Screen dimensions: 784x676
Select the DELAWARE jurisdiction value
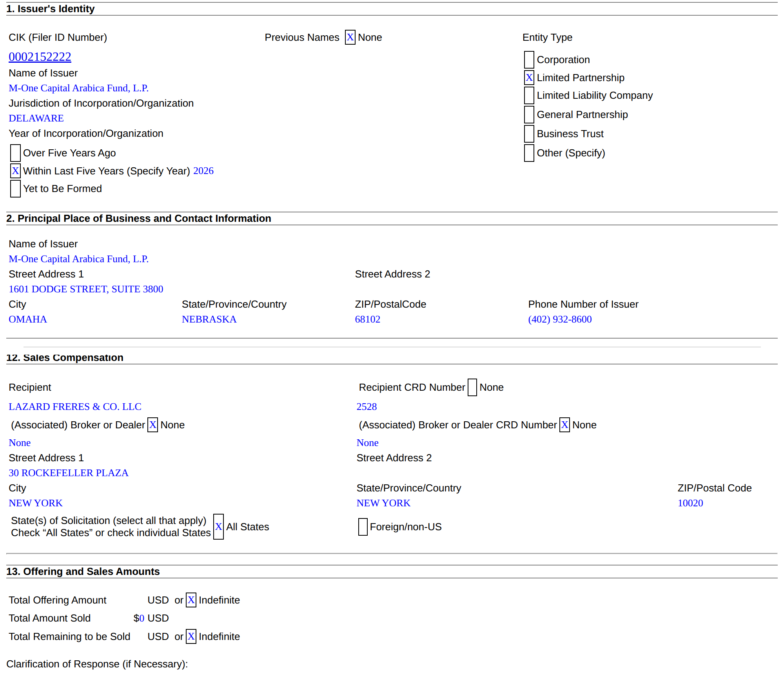[36, 118]
